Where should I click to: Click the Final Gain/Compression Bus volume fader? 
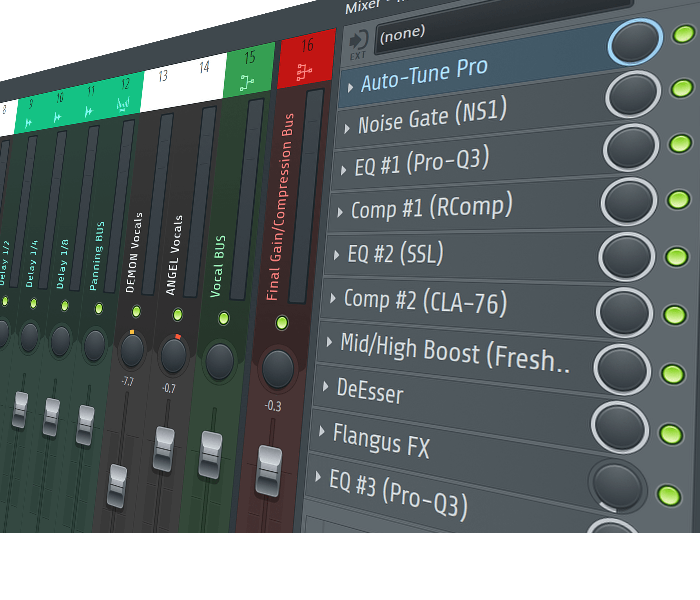269,471
